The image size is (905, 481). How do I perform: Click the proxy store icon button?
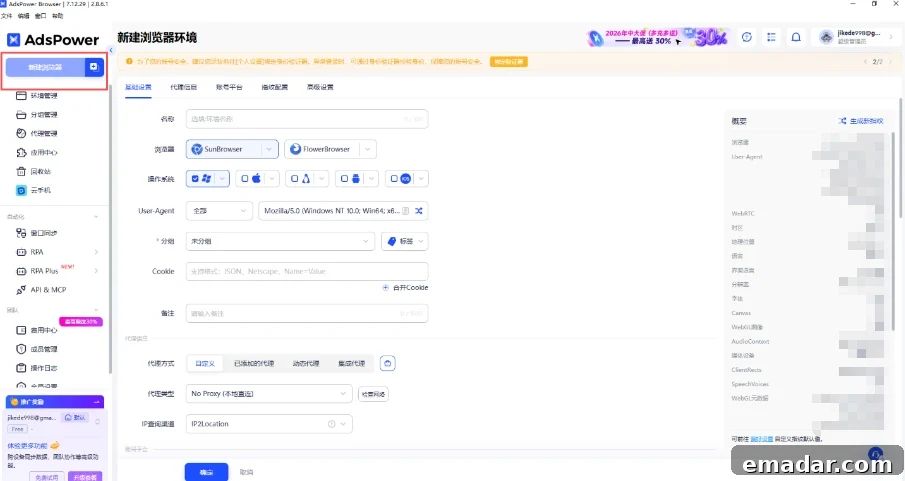tap(388, 363)
